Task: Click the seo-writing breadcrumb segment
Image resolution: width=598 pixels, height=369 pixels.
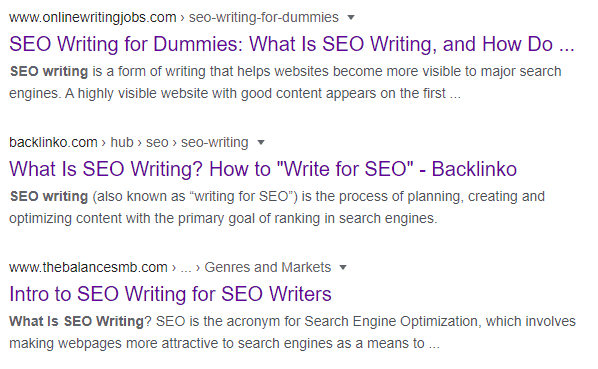Action: [x=214, y=143]
